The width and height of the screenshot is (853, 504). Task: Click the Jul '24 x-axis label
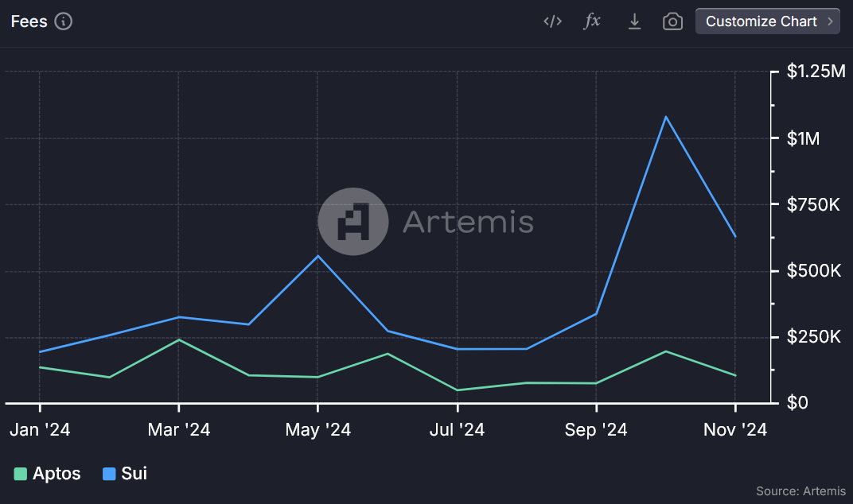(458, 430)
